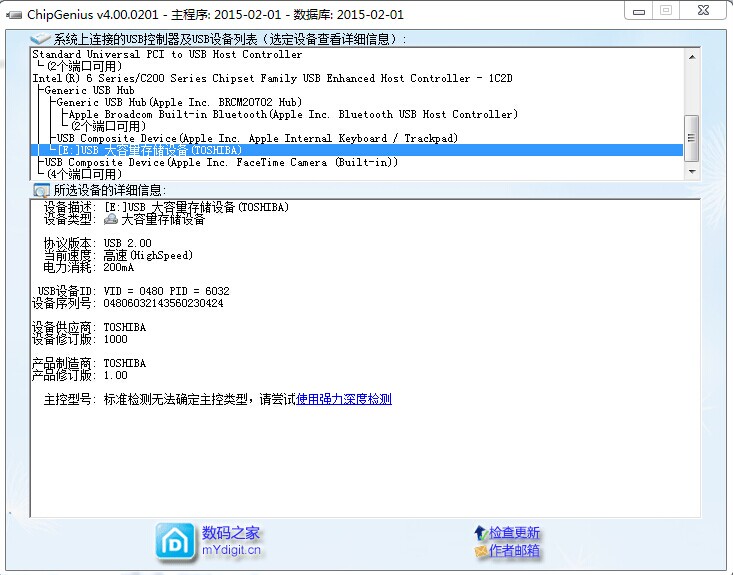Click the 高速 (HighSpeed) speed value
This screenshot has height=575, width=733.
point(148,255)
